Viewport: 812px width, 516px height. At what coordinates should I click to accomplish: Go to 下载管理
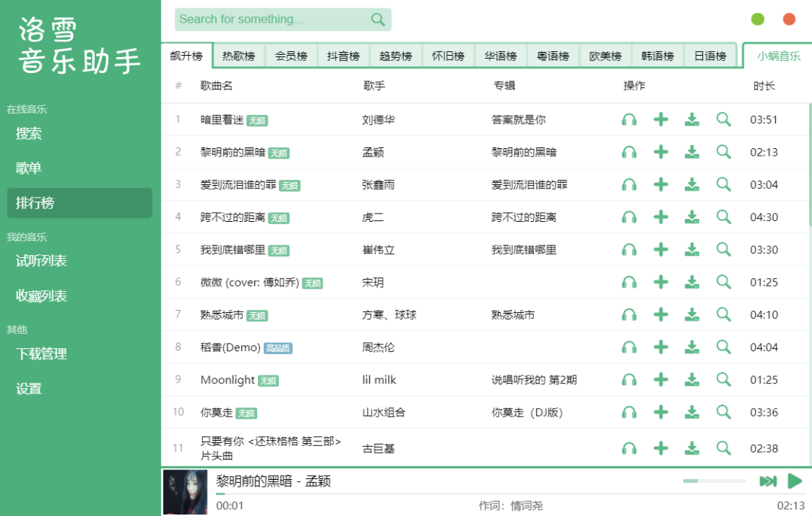[x=80, y=354]
